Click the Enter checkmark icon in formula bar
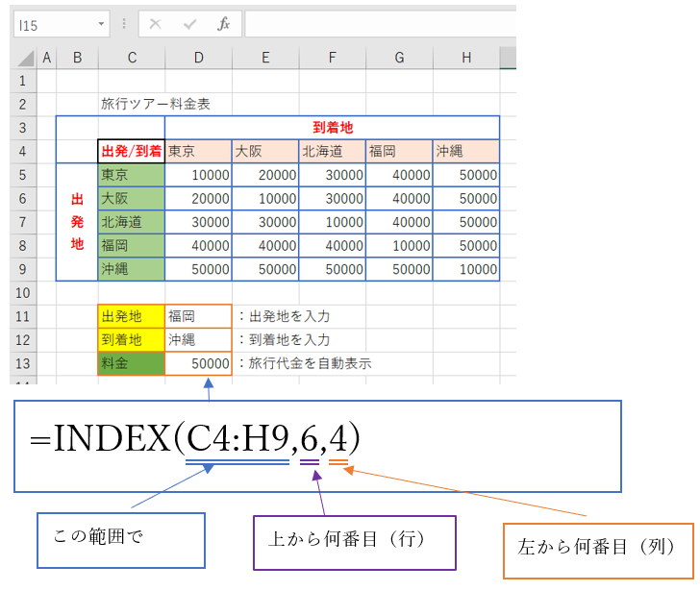The height and width of the screenshot is (591, 700). (x=189, y=24)
